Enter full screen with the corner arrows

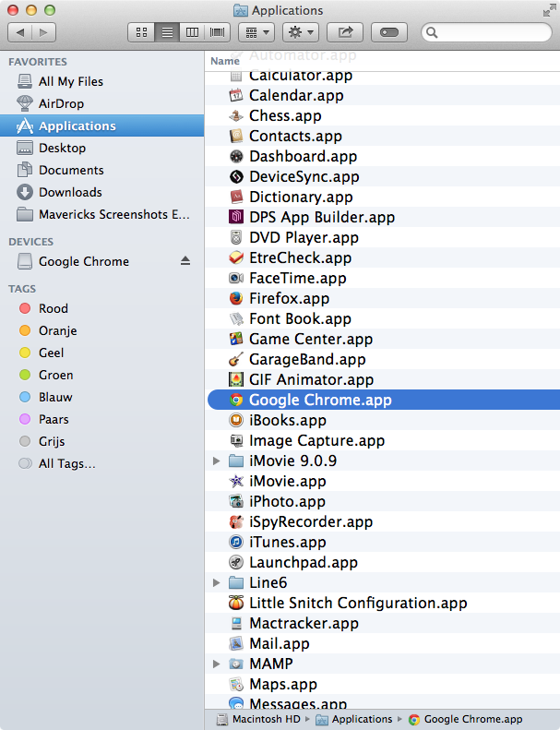tap(549, 11)
